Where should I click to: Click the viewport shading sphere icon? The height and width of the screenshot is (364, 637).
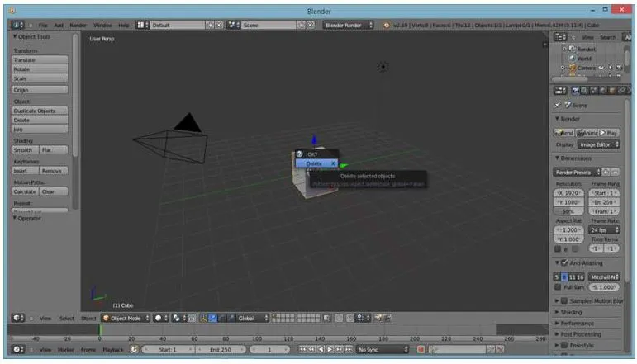tap(161, 318)
